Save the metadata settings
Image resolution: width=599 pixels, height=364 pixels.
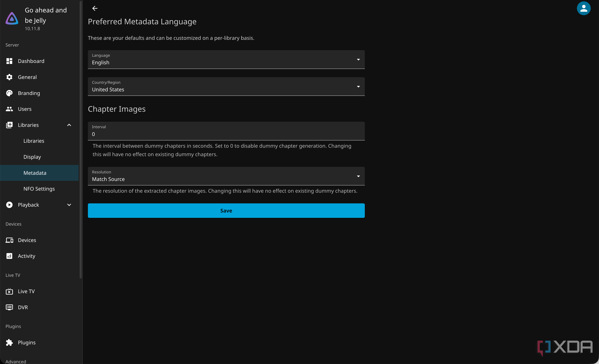tap(226, 211)
